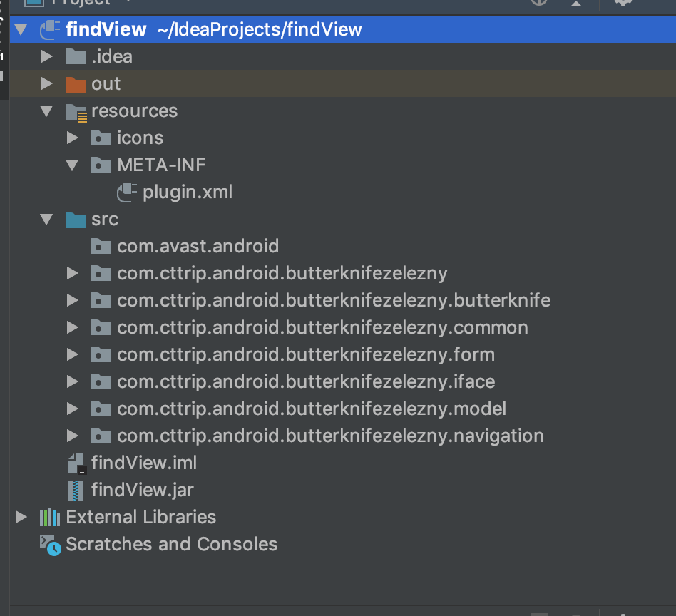Image resolution: width=676 pixels, height=616 pixels.
Task: Click the com.avast.android package icon
Action: pyautogui.click(x=101, y=247)
